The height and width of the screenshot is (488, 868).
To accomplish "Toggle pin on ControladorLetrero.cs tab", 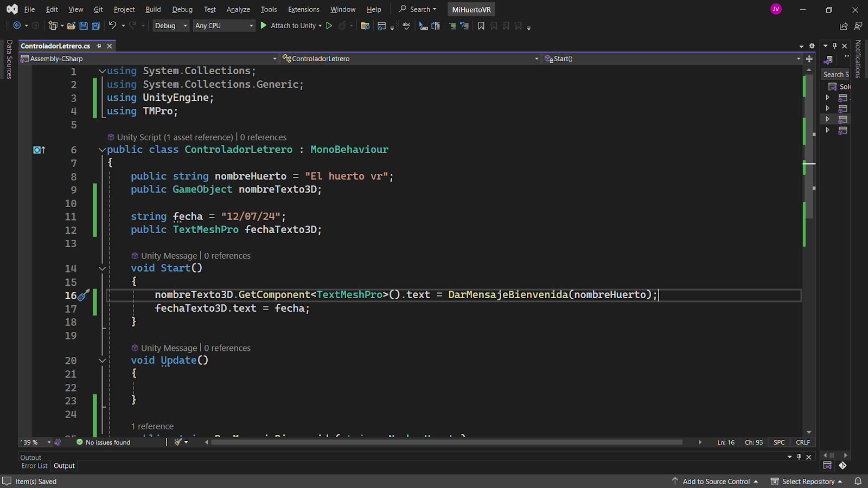I will click(99, 46).
